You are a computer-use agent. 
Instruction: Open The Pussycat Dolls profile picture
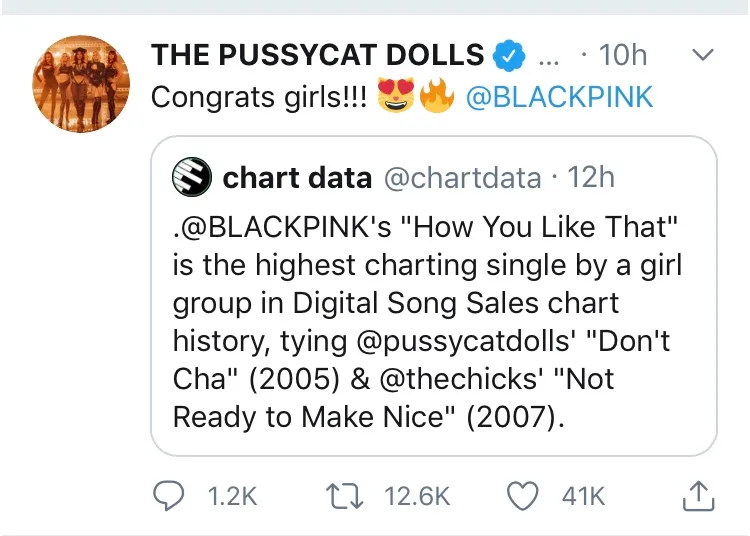coord(81,84)
